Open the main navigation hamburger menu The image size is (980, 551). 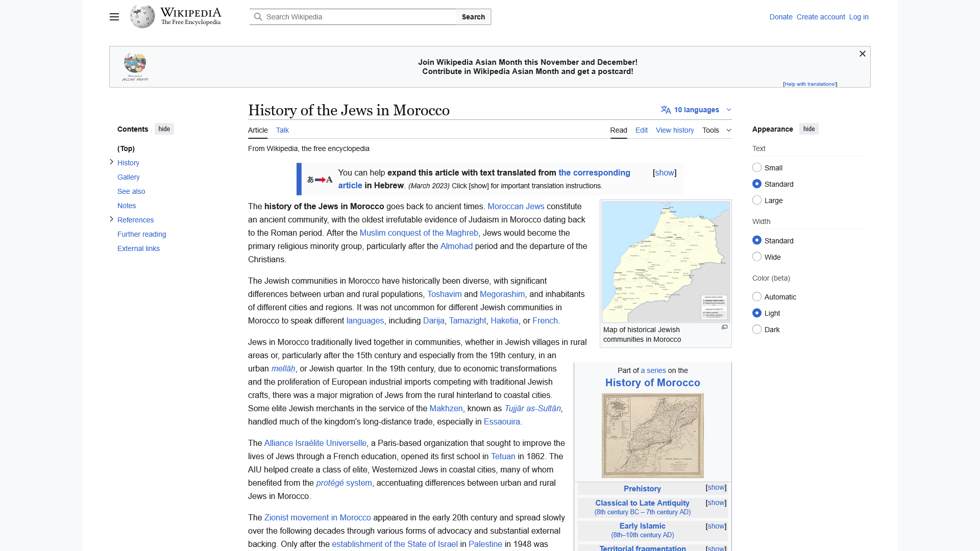(x=114, y=17)
